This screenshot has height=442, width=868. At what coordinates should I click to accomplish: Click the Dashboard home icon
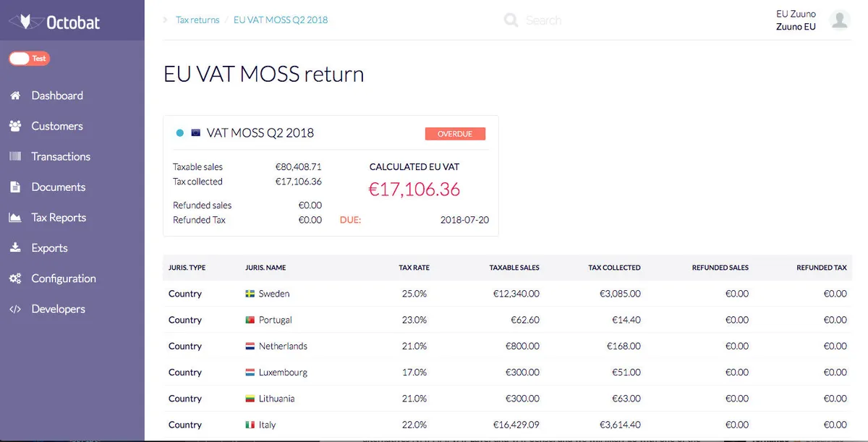pyautogui.click(x=15, y=95)
